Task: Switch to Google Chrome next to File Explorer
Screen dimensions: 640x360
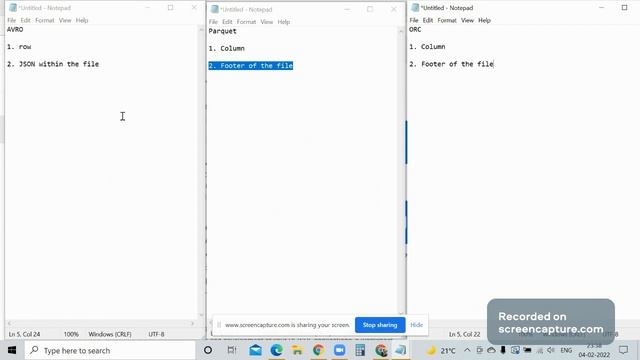Action: pyautogui.click(x=318, y=350)
